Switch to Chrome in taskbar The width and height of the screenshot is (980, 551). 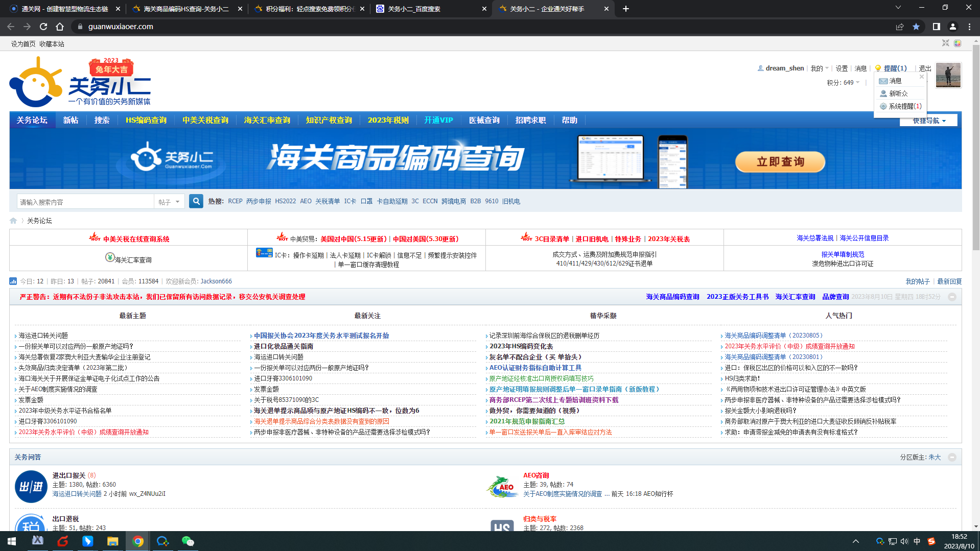138,541
